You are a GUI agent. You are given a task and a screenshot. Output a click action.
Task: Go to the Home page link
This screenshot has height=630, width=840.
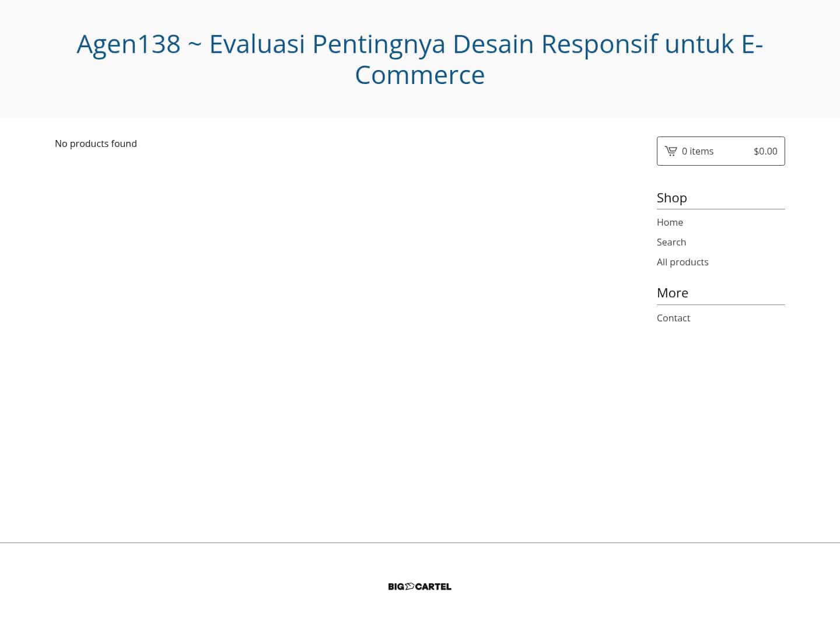tap(670, 222)
